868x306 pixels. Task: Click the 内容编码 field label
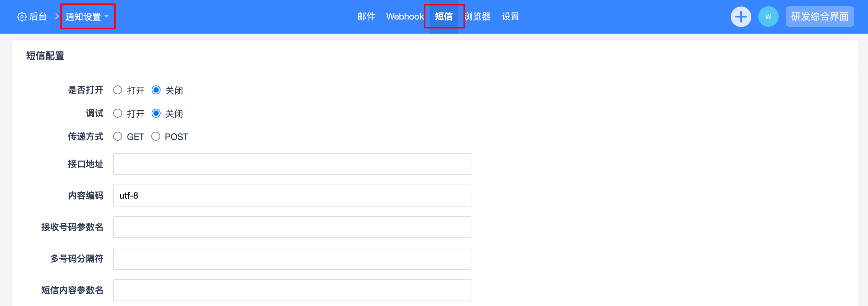pyautogui.click(x=86, y=196)
